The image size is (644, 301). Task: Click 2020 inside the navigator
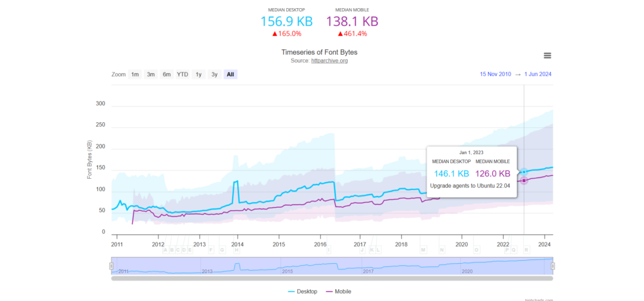pyautogui.click(x=467, y=272)
